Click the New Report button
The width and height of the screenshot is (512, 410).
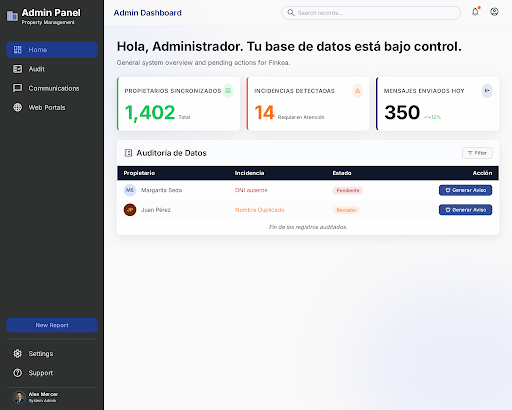pos(52,325)
